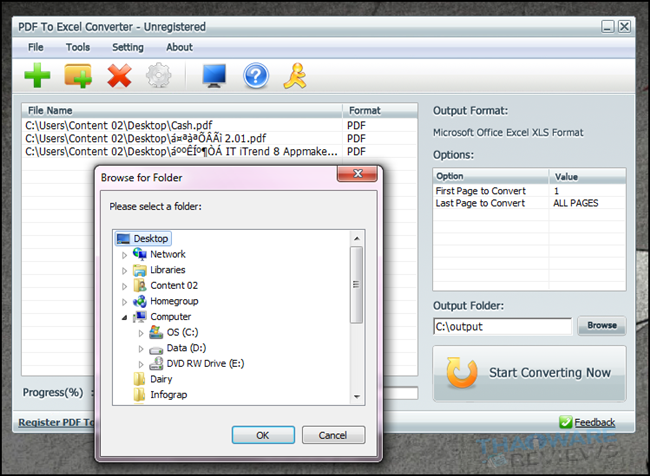Open the File menu
This screenshot has width=650, height=476.
36,47
